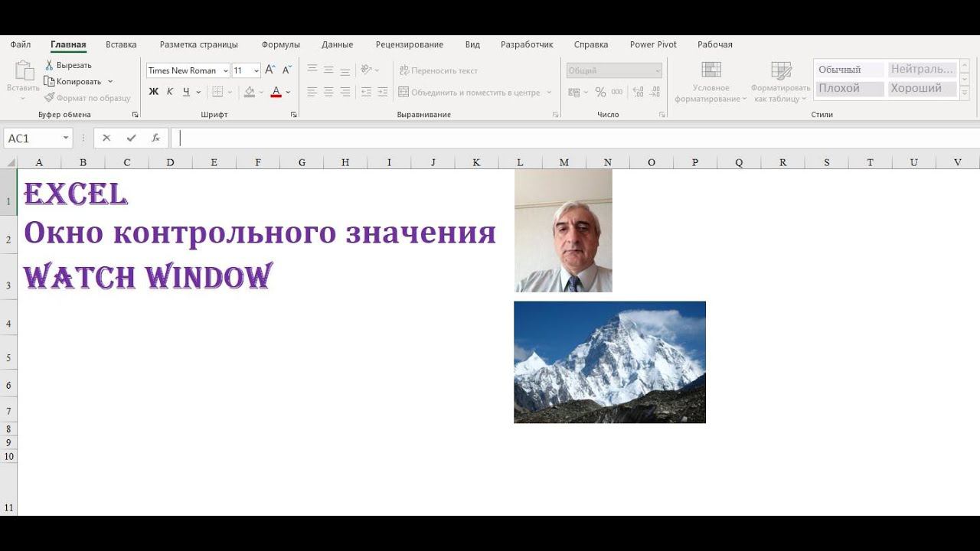Open the Font (Шрифт) dialog launcher
Image resolution: width=980 pixels, height=551 pixels.
[294, 115]
